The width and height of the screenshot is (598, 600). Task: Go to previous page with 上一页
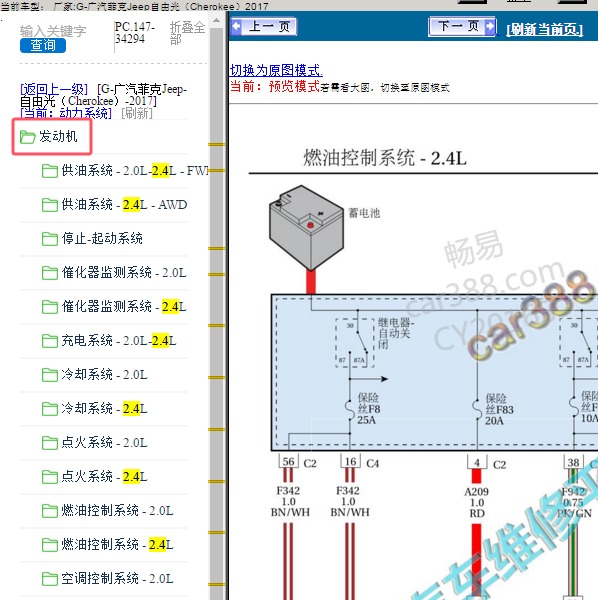[x=264, y=27]
